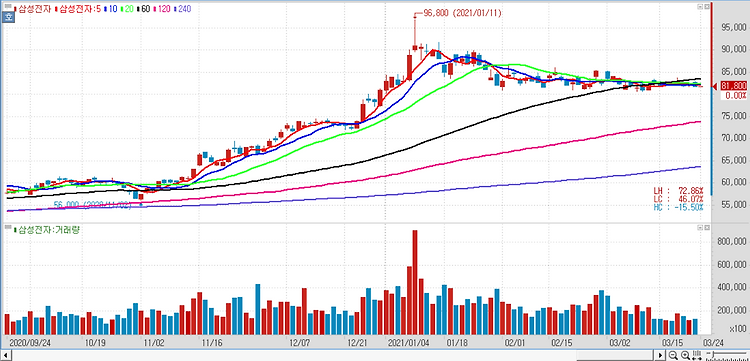Click the volume pane maximize icon
The image size is (750, 361).
(707, 228)
